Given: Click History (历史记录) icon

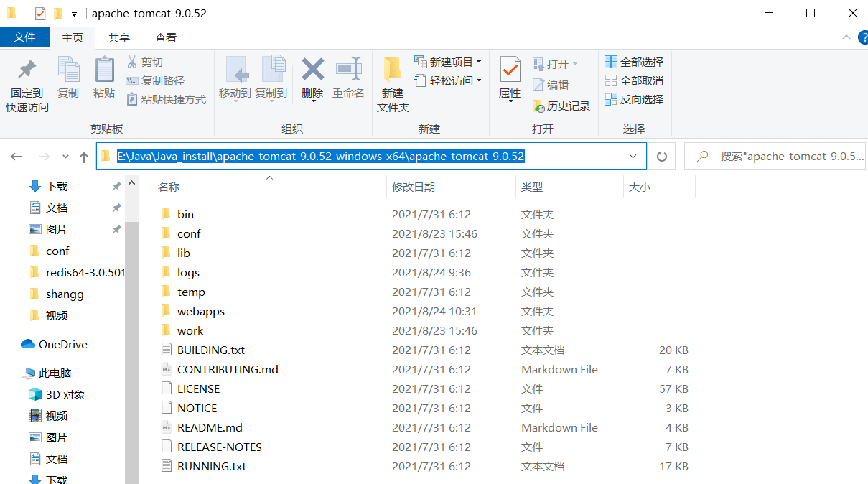Looking at the screenshot, I should tap(538, 106).
